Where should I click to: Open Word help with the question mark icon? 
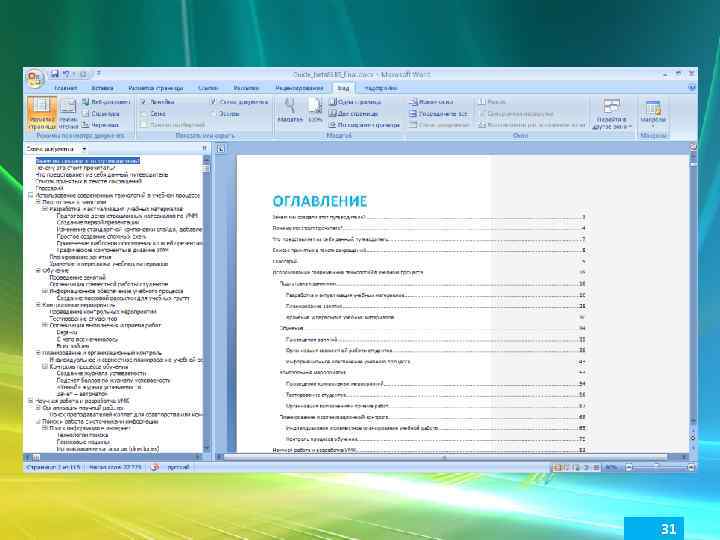click(x=692, y=87)
